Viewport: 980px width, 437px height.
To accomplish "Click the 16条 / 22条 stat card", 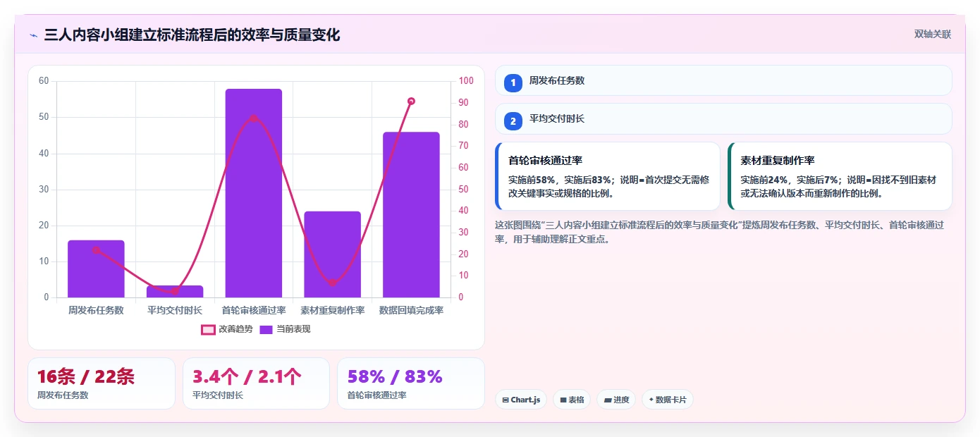I will (x=102, y=383).
